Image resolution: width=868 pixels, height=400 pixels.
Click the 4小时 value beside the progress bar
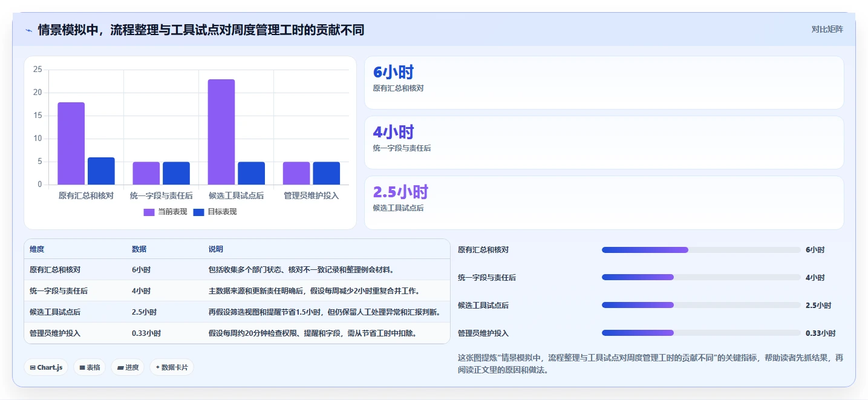pos(815,278)
